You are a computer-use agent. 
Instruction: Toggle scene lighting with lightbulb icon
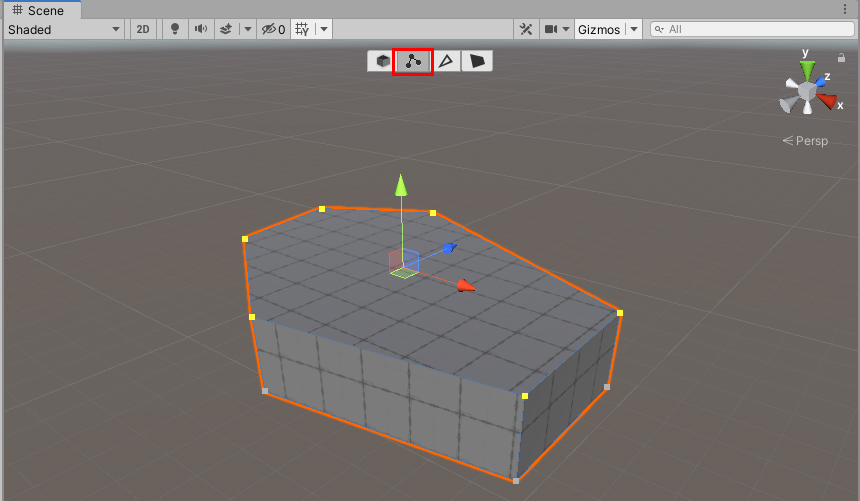pos(175,30)
